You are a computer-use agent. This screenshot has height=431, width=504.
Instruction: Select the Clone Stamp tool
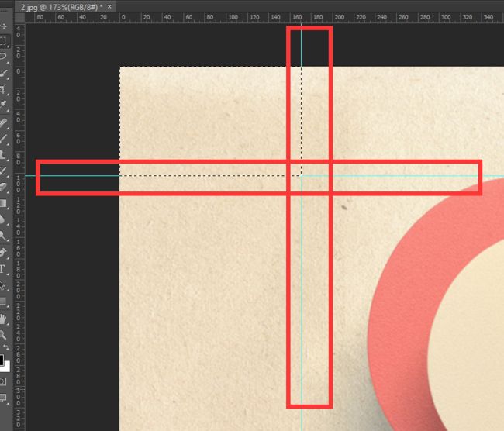coord(4,155)
